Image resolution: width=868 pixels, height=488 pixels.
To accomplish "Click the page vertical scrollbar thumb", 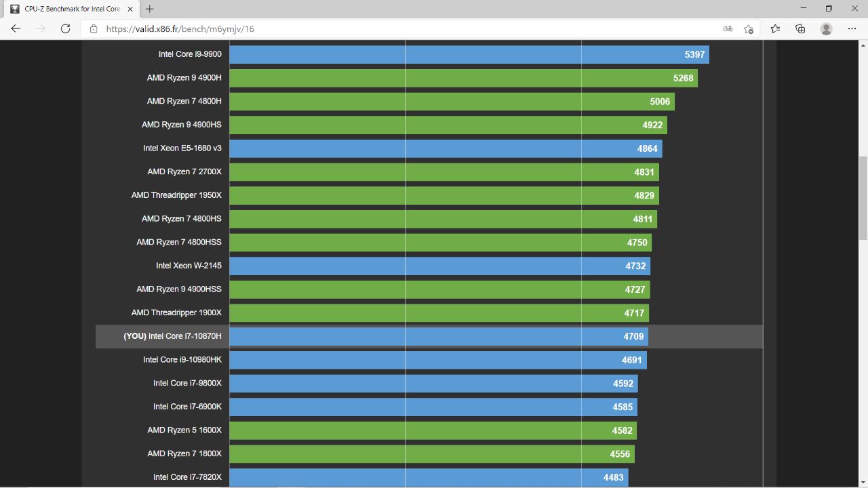I will point(863,197).
